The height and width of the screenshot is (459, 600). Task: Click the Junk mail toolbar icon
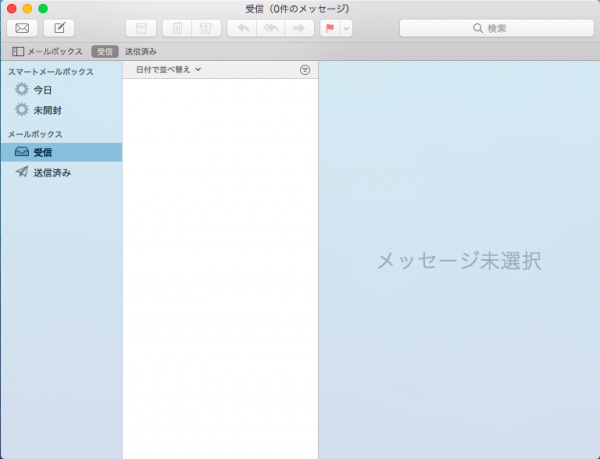[x=206, y=28]
